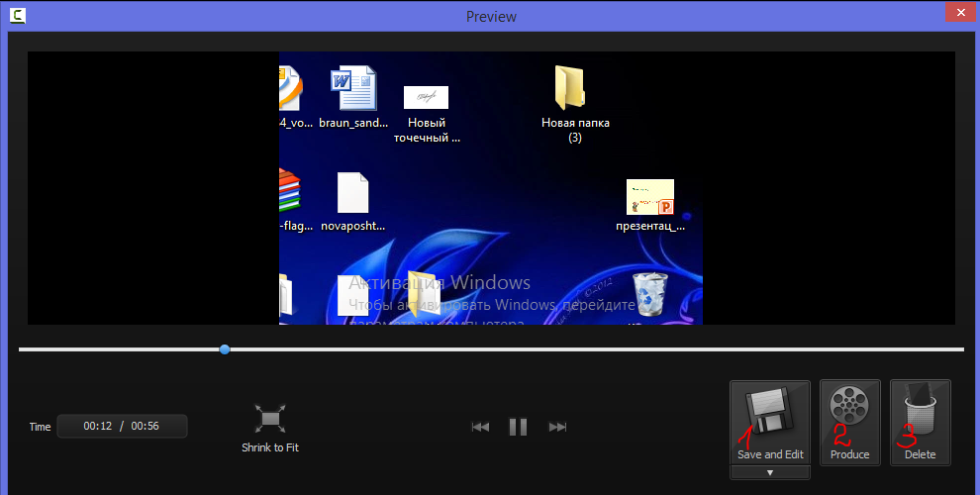Viewport: 980px width, 495px height.
Task: Click the Shrink to Fit icon
Action: point(270,419)
